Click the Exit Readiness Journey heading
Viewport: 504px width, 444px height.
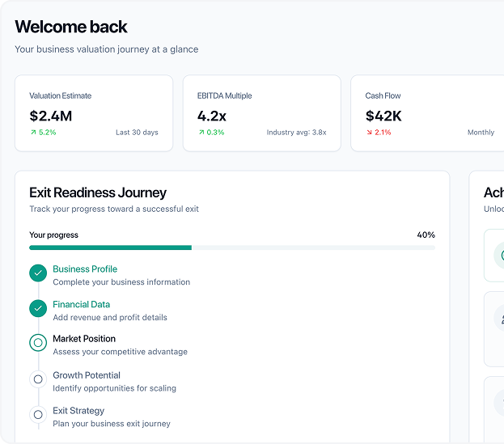pos(98,192)
